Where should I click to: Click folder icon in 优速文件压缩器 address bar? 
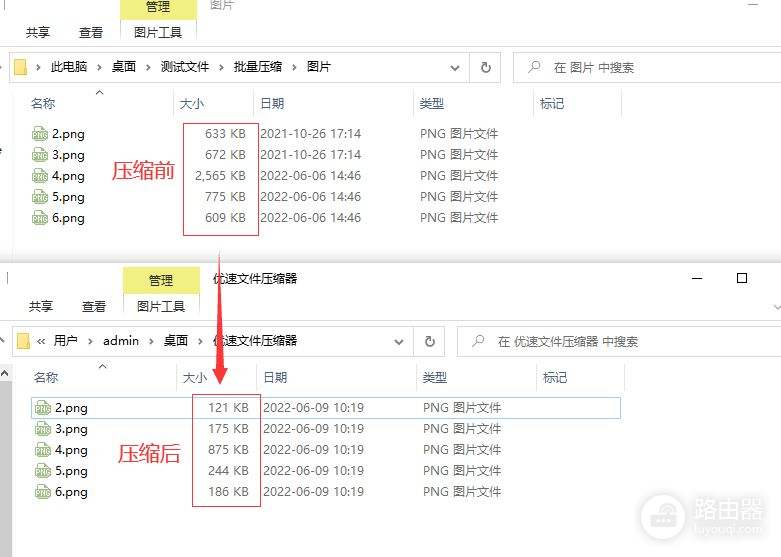pyautogui.click(x=23, y=341)
